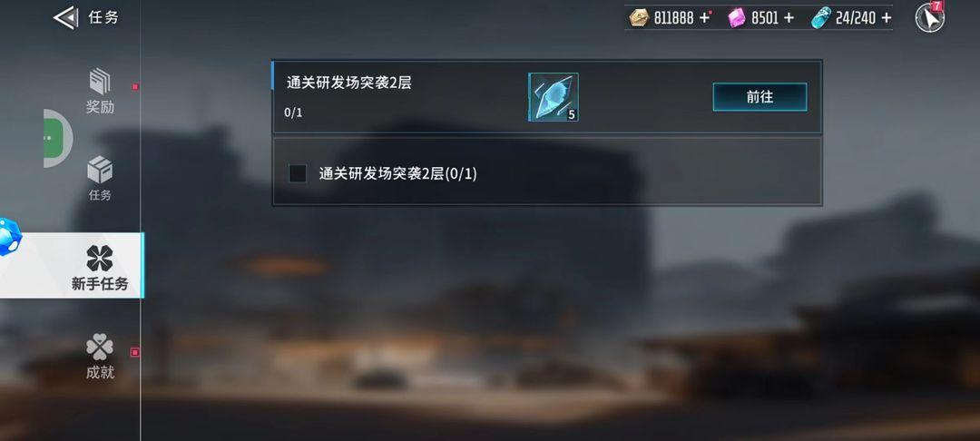Open the 奖励 rewards stack icon
This screenshot has height=441, width=980.
[100, 81]
